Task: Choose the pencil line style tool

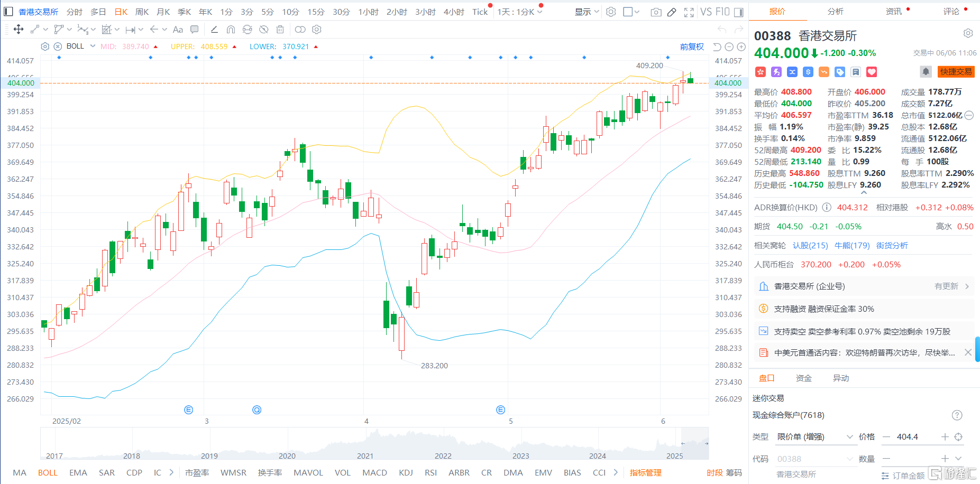Action: [214, 30]
